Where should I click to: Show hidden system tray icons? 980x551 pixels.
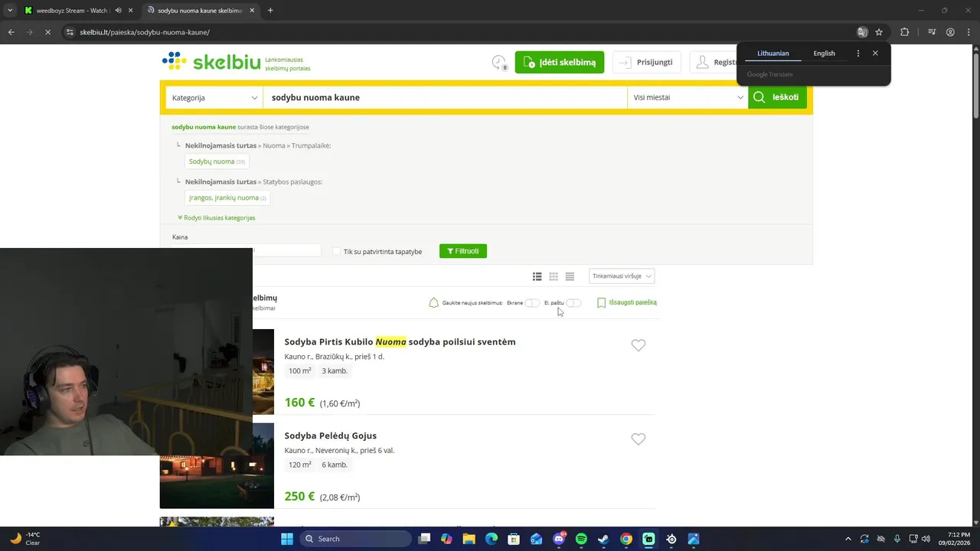pos(848,539)
